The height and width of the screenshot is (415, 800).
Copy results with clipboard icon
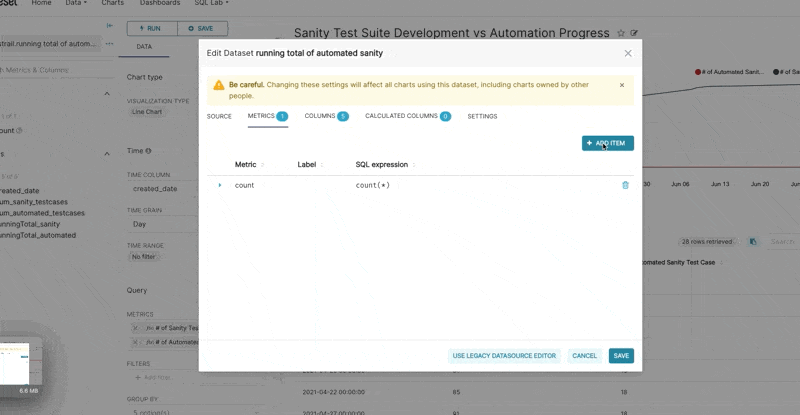pos(753,242)
